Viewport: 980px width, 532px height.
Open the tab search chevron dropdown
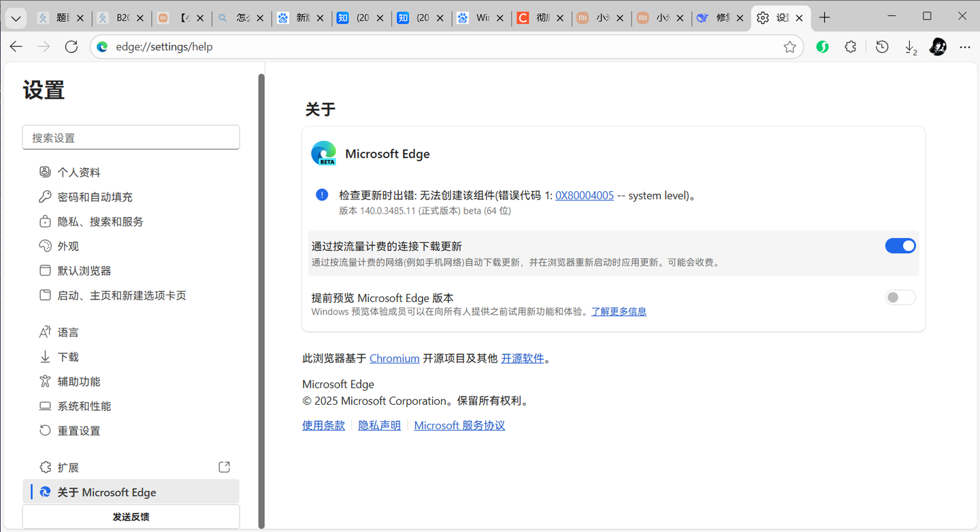(16, 18)
